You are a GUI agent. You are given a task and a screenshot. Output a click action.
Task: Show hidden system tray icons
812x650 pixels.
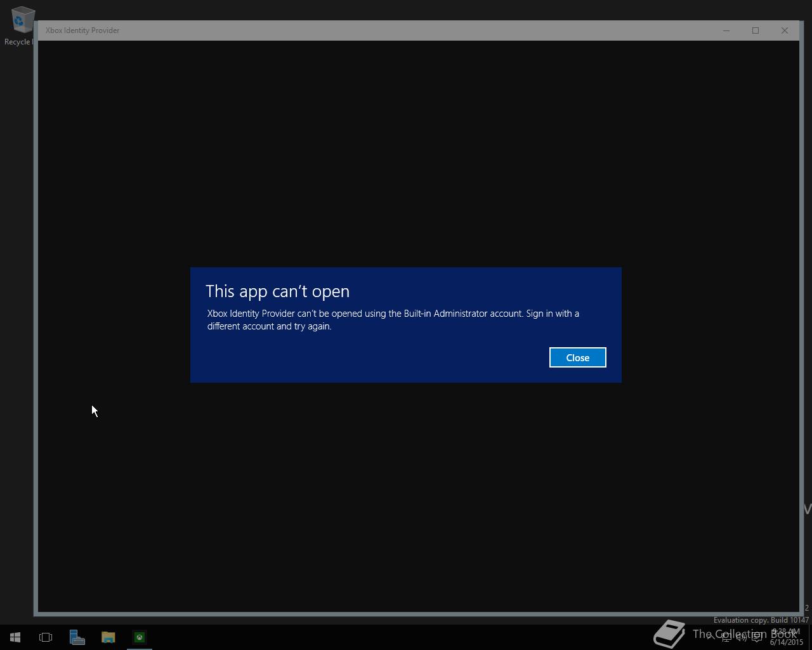710,637
